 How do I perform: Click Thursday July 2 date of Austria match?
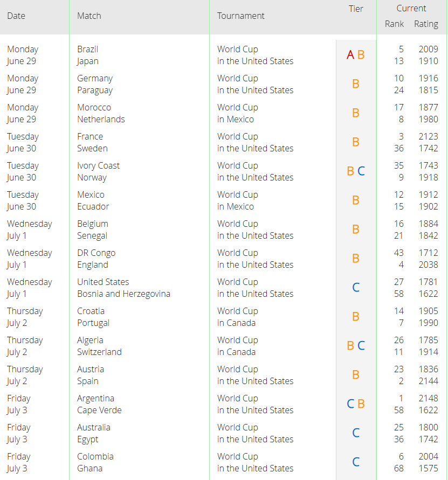(25, 375)
